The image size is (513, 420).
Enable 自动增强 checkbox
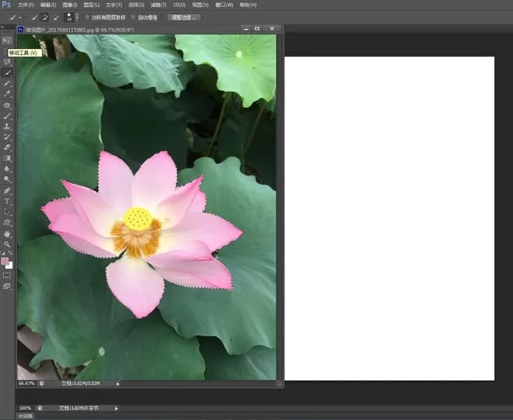(133, 17)
